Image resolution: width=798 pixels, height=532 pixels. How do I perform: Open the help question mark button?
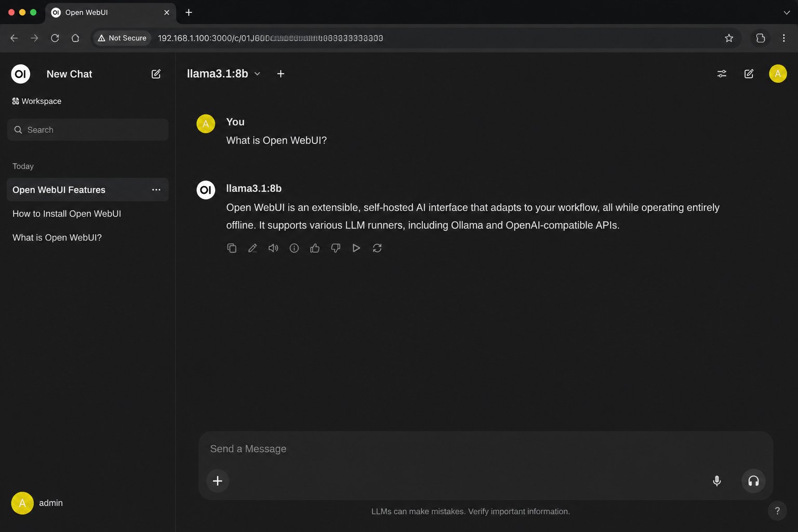click(x=777, y=511)
